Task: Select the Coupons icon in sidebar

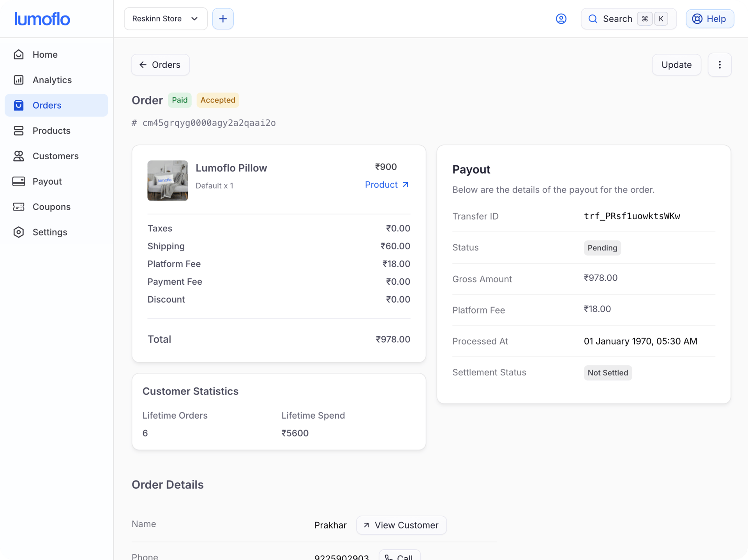Action: click(19, 206)
